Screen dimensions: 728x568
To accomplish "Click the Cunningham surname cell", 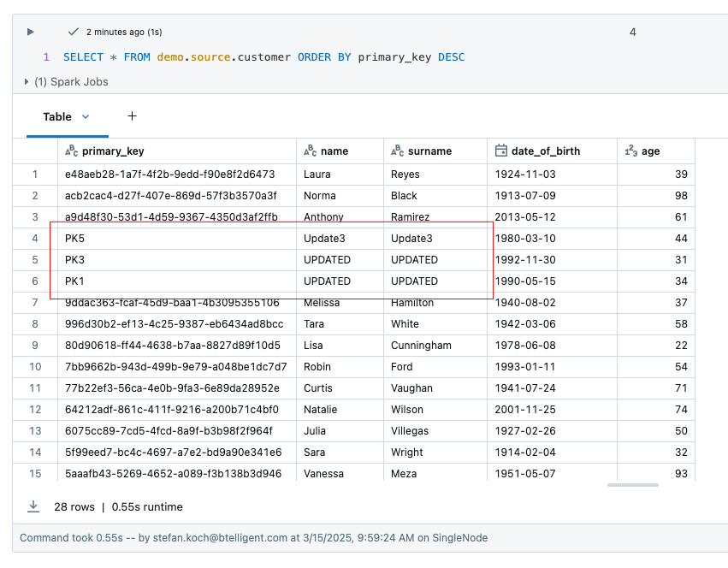I will click(421, 346).
